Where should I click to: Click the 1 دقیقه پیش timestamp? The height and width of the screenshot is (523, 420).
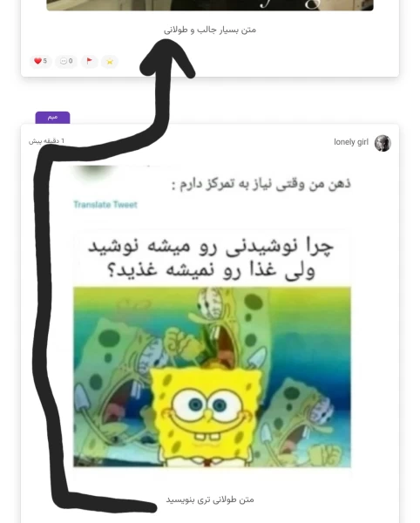pyautogui.click(x=46, y=141)
